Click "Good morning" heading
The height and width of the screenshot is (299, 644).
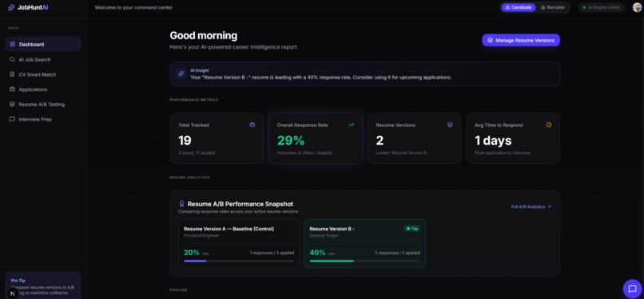click(203, 36)
